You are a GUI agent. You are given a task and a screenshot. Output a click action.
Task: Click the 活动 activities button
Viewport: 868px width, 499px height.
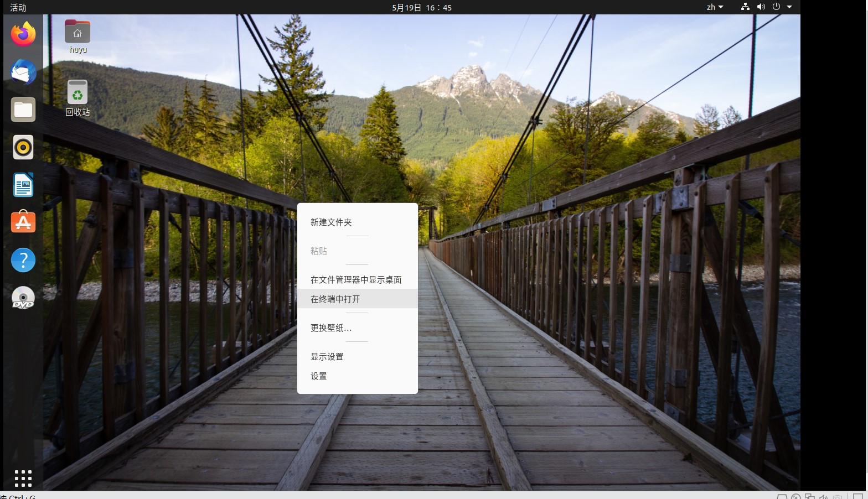pos(18,7)
